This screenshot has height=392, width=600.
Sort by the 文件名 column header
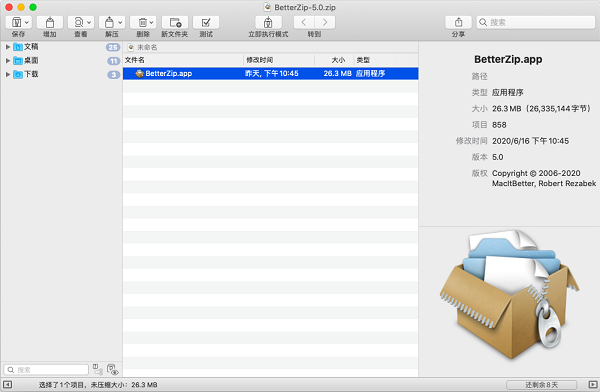[183, 60]
